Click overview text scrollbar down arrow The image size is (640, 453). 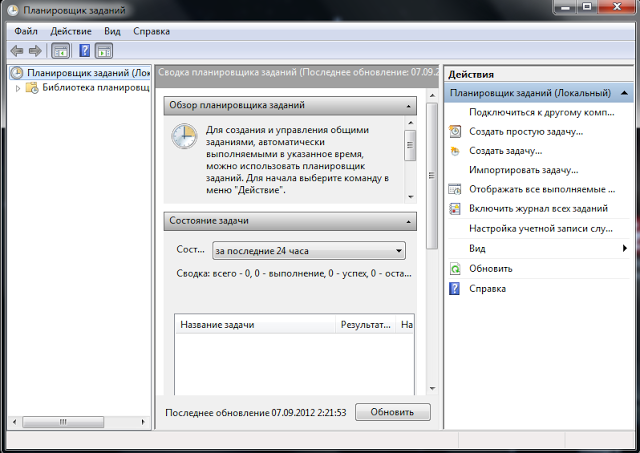point(411,197)
